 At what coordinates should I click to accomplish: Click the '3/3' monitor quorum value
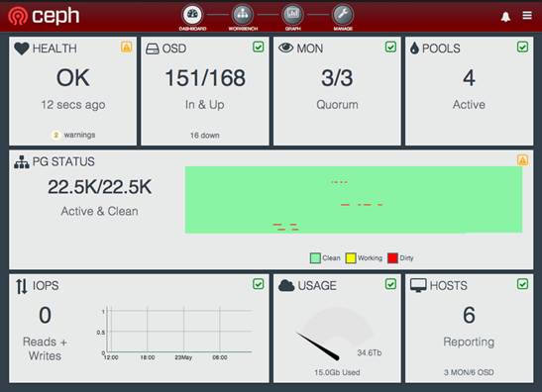point(337,78)
